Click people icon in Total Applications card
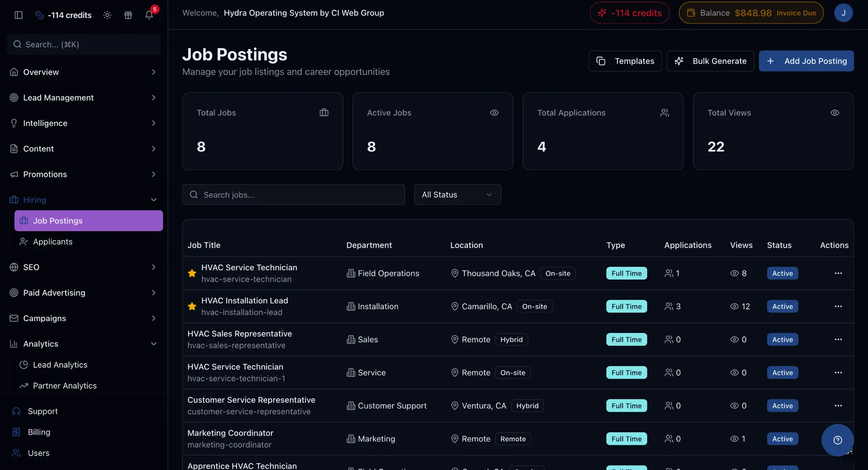This screenshot has height=470, width=868. (x=665, y=112)
